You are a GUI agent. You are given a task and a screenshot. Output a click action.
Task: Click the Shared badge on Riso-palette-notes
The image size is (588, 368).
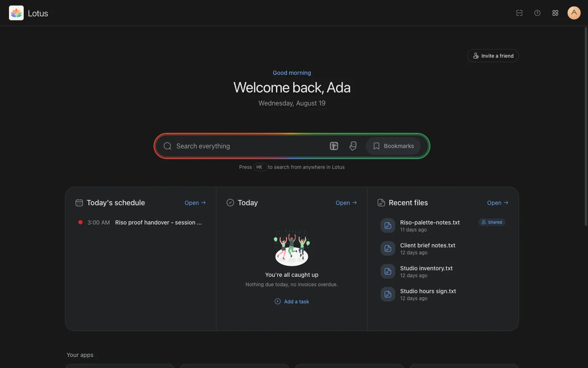[x=492, y=222]
